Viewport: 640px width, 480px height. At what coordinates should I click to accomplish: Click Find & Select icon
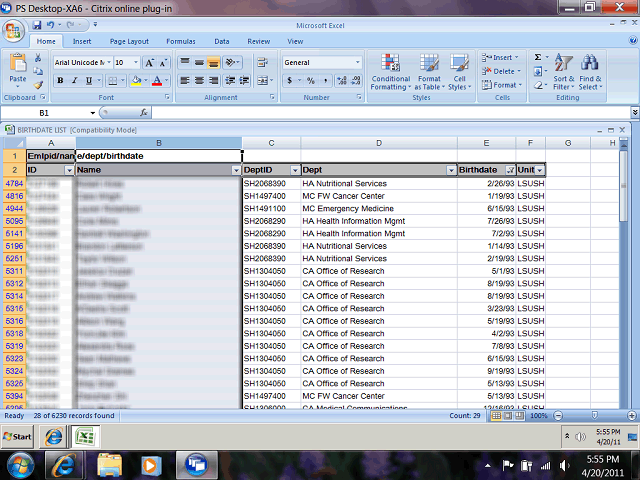(590, 70)
